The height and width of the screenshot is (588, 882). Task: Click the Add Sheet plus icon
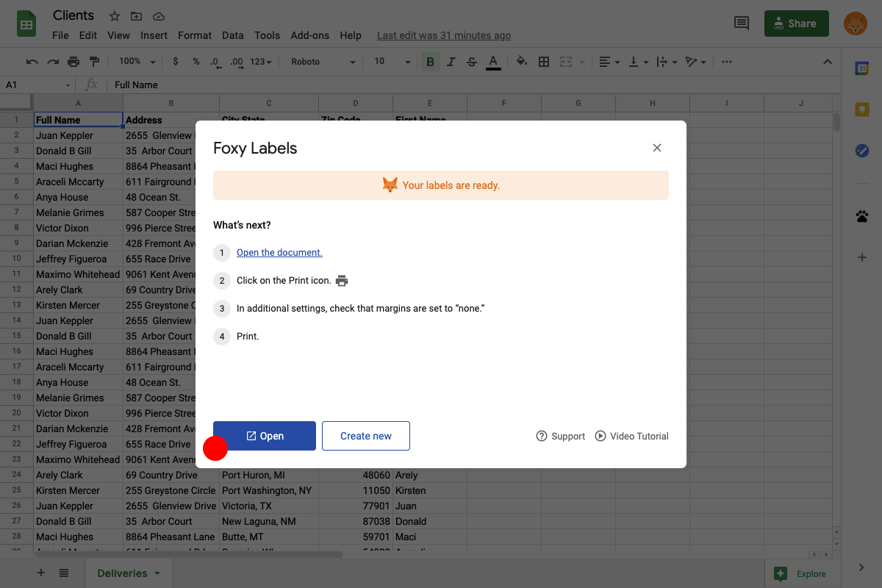[41, 573]
